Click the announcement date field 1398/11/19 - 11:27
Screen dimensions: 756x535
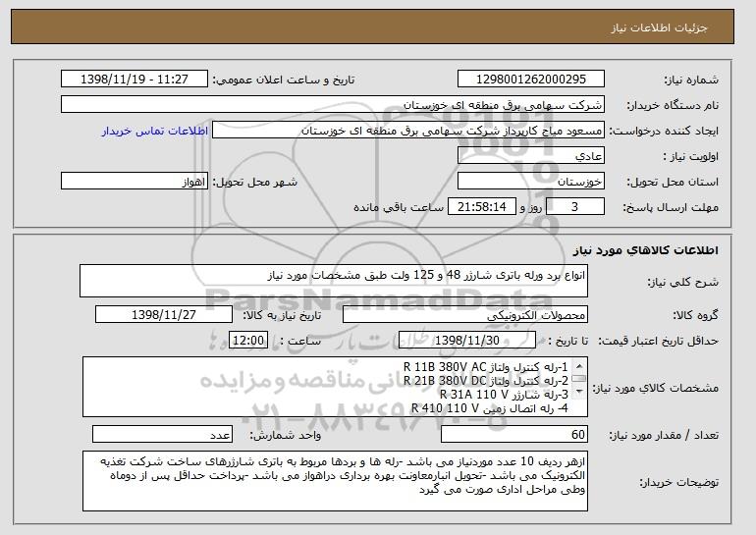point(135,80)
